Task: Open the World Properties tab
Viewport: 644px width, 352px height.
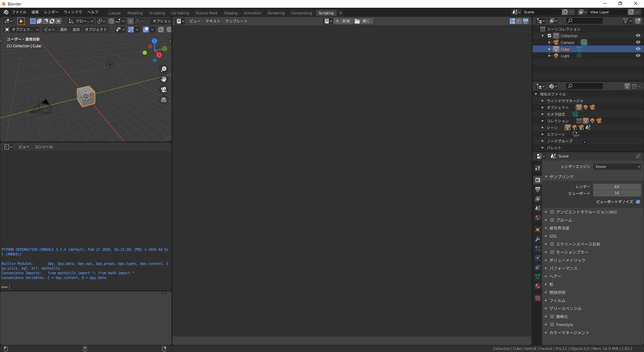Action: click(x=538, y=218)
